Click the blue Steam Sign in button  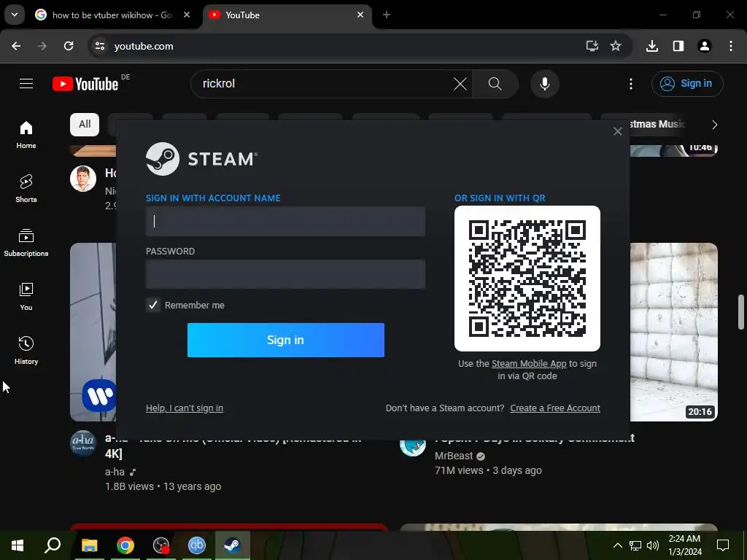coord(285,340)
